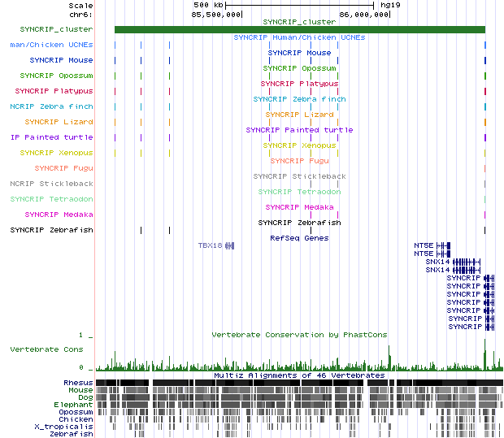Image resolution: width=504 pixels, height=438 pixels.
Task: Select the green SYNCRIP_cluster bar
Action: 299,30
